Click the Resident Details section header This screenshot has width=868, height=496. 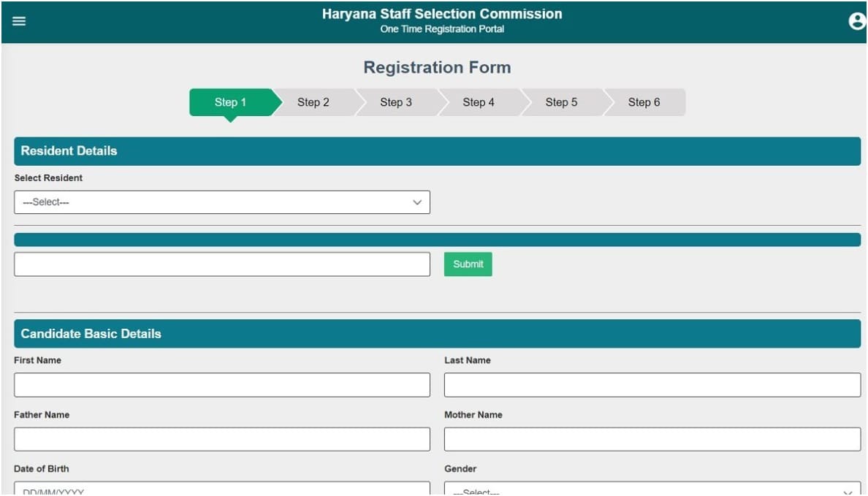pyautogui.click(x=438, y=151)
